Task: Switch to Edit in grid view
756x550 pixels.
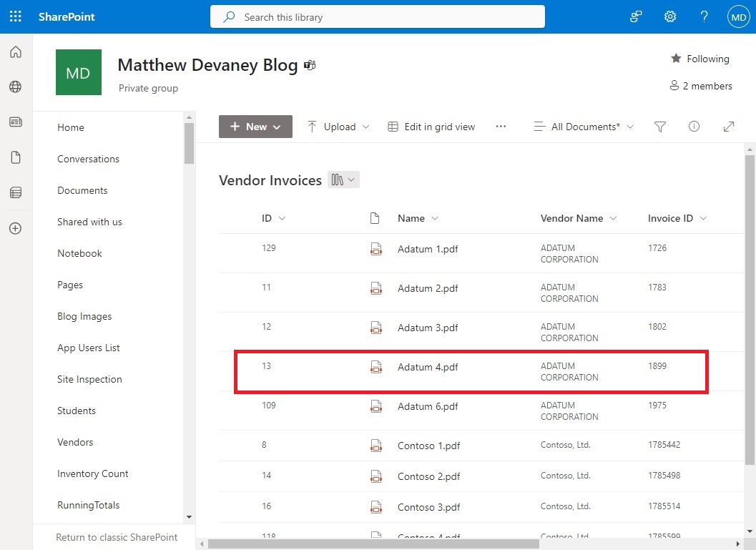Action: [x=431, y=126]
